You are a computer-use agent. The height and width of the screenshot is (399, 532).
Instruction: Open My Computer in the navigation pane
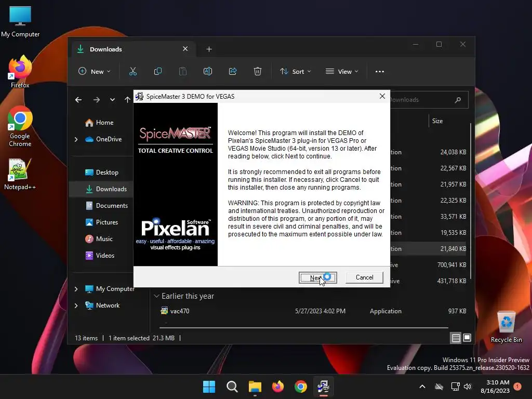click(115, 289)
